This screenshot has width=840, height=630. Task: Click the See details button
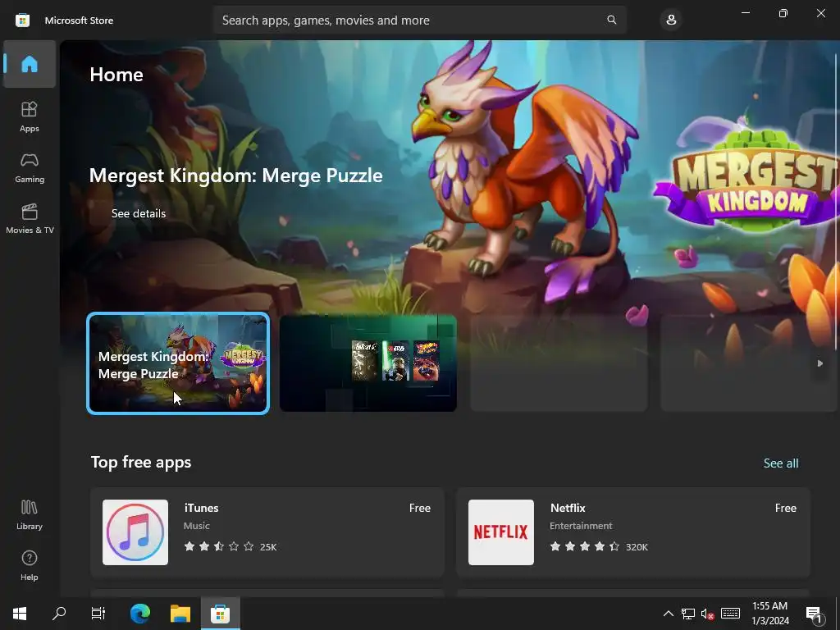click(x=138, y=213)
